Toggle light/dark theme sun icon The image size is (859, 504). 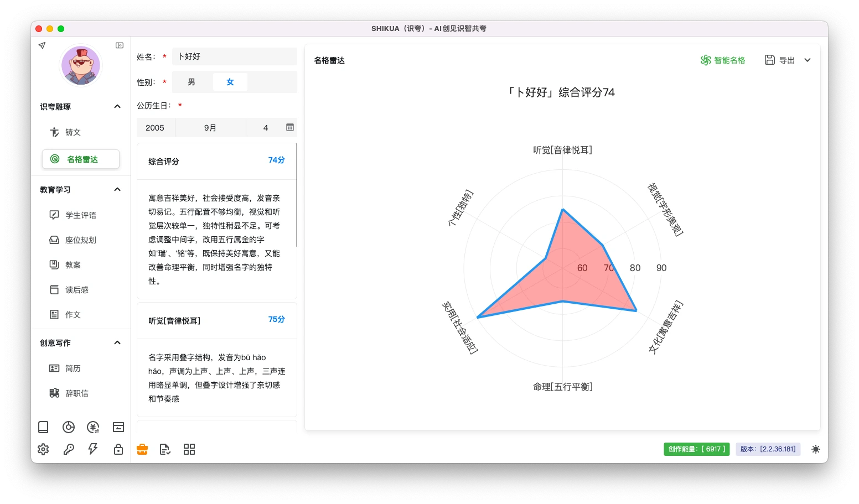(815, 449)
